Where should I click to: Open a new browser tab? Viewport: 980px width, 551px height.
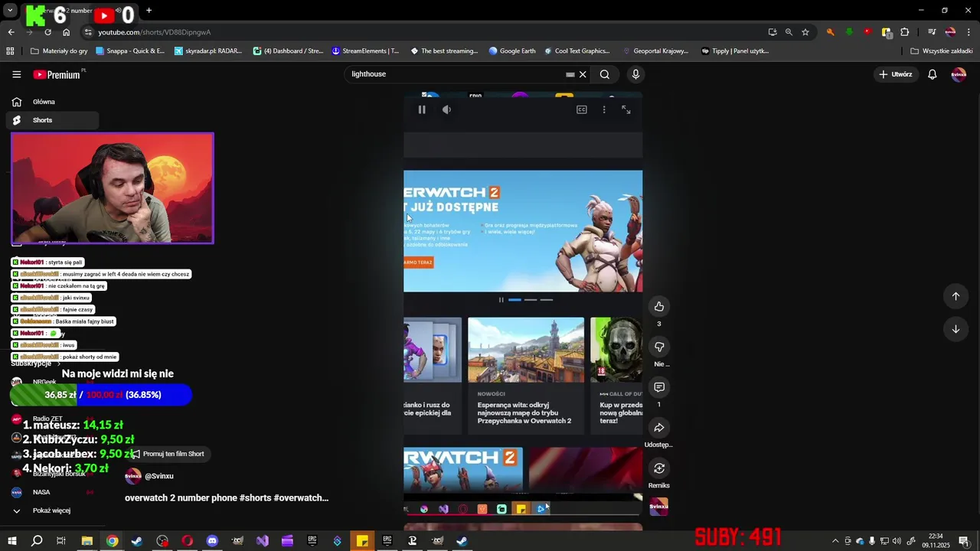tap(149, 11)
